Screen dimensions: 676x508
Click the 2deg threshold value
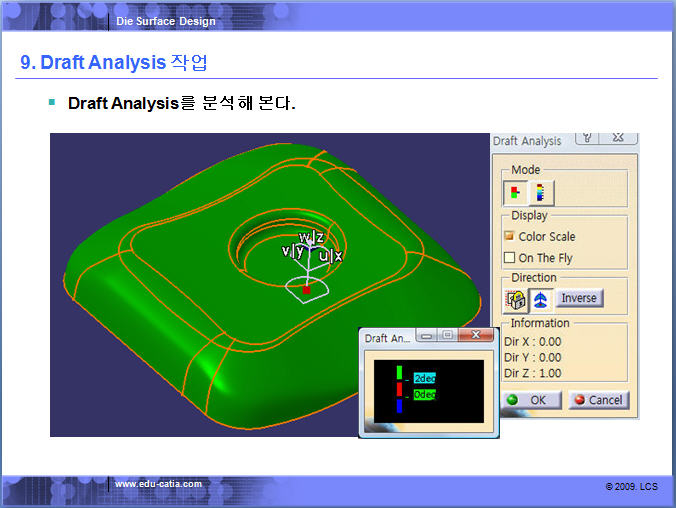[x=424, y=378]
